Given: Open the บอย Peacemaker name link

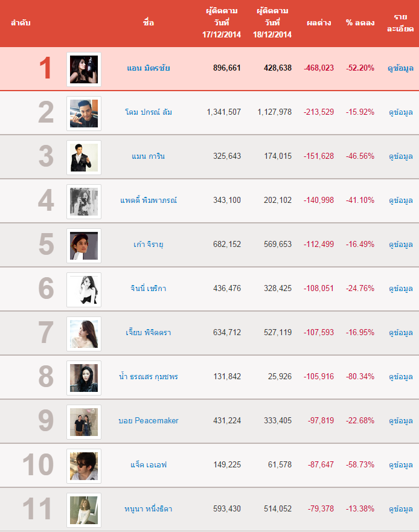Looking at the screenshot, I should coord(149,421).
